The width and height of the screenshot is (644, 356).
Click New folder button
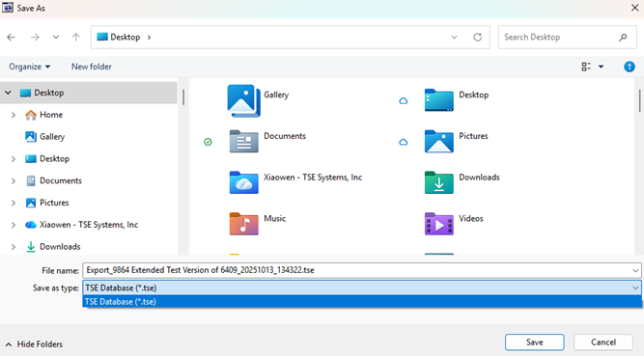tap(91, 67)
